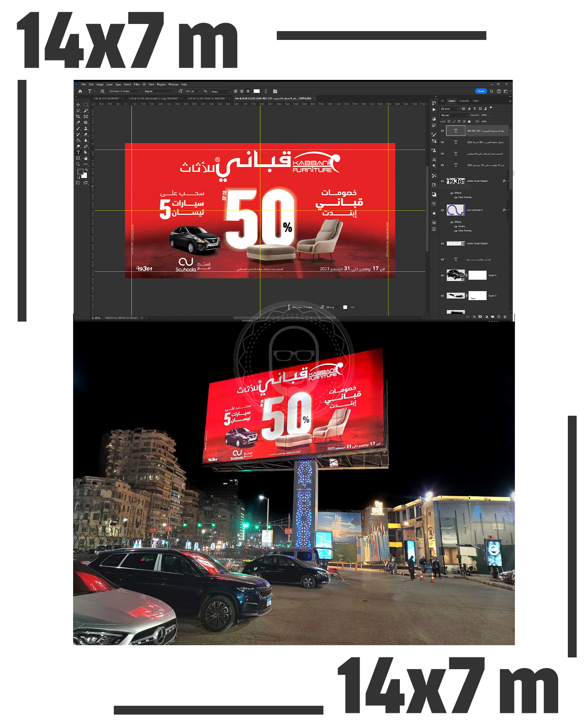Select the Zoom magnifier tool
The image size is (588, 723).
coord(78,164)
